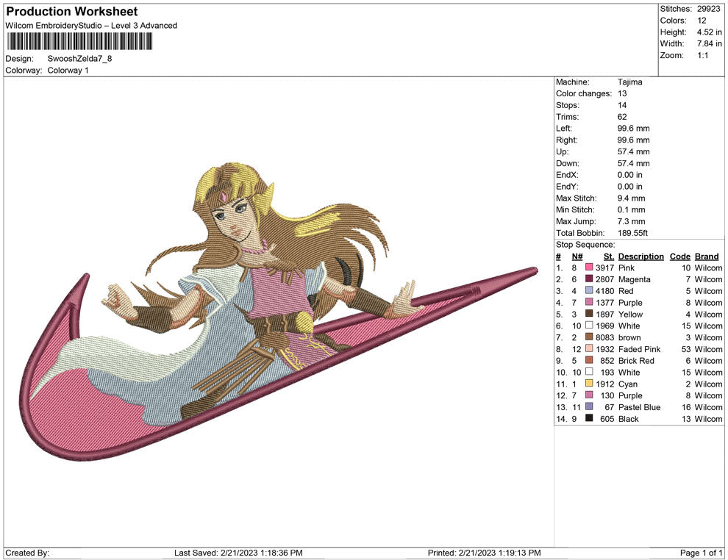Click 'Printed: 2/21/2023 1:19:13 PM' footer

click(485, 553)
